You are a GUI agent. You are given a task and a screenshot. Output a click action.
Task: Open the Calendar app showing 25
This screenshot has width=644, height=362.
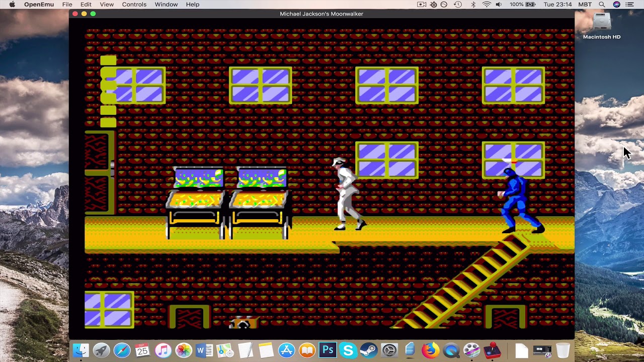tap(142, 350)
